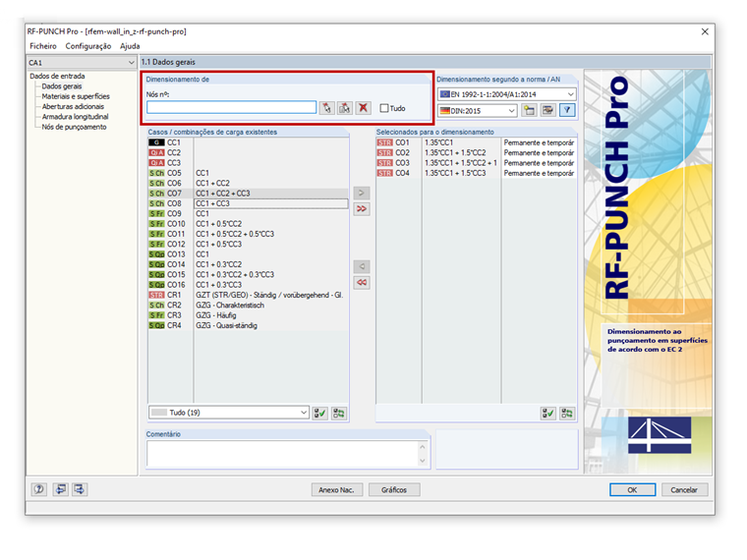Open the National Annex edit icon
Viewport: 747px width, 560px height.
[x=547, y=110]
